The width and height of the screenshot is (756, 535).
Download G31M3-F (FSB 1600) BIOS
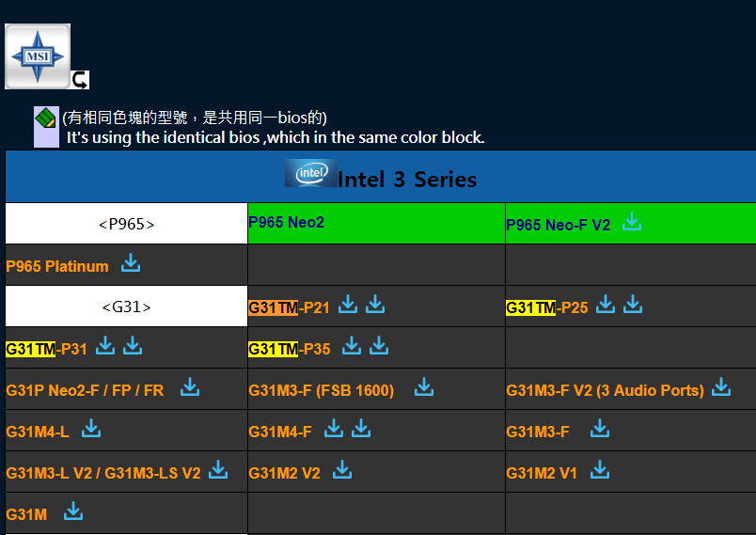pyautogui.click(x=424, y=386)
